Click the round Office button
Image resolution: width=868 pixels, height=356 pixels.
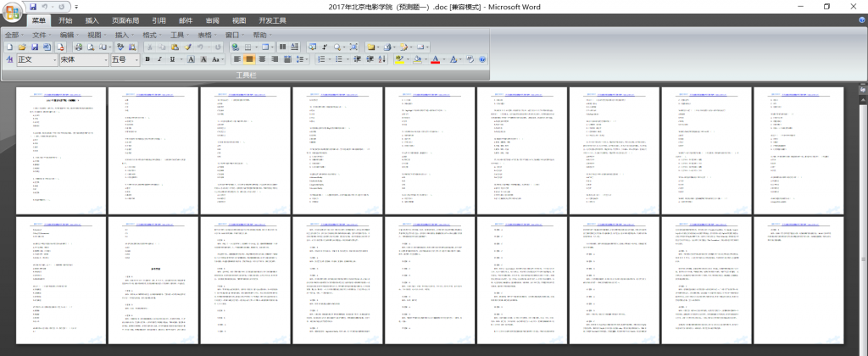pos(11,11)
